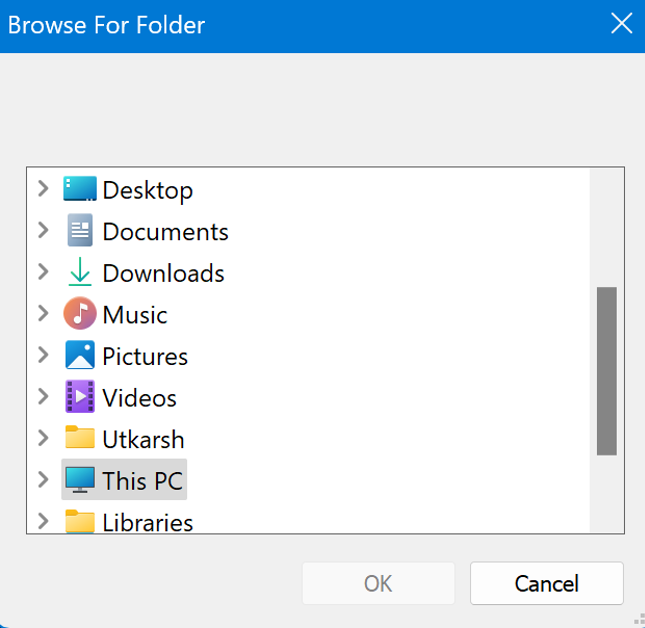
Task: Expand the This PC node
Action: [x=43, y=480]
